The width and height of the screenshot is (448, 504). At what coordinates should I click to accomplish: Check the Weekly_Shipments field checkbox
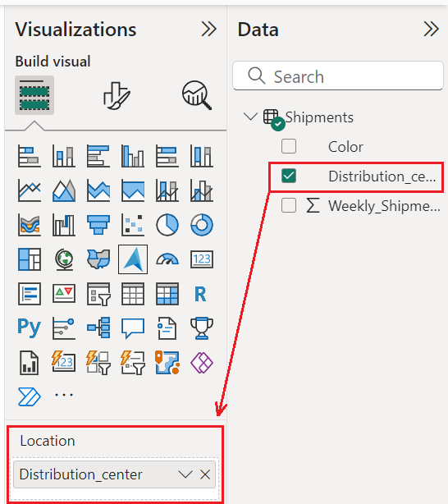pos(289,205)
